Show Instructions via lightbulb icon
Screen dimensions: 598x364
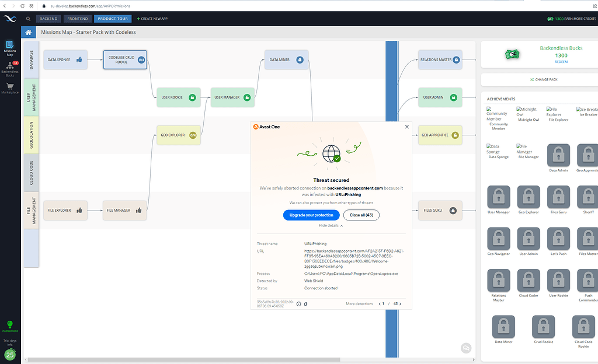10,326
